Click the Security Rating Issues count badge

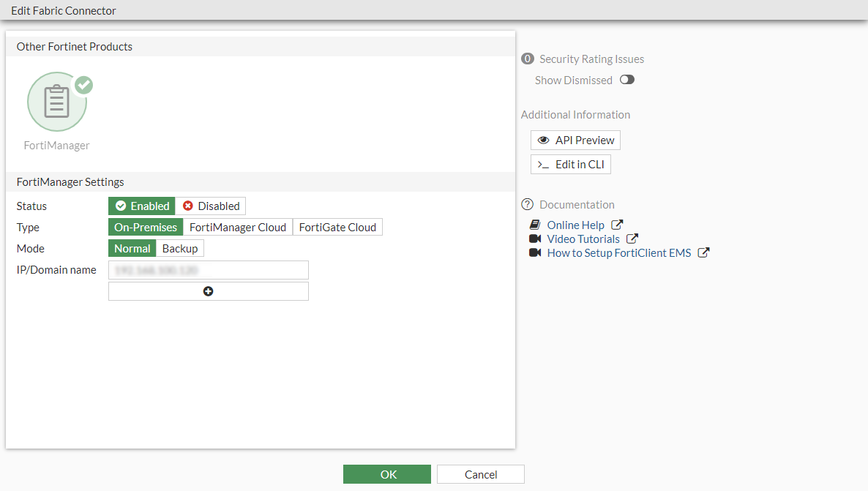527,59
